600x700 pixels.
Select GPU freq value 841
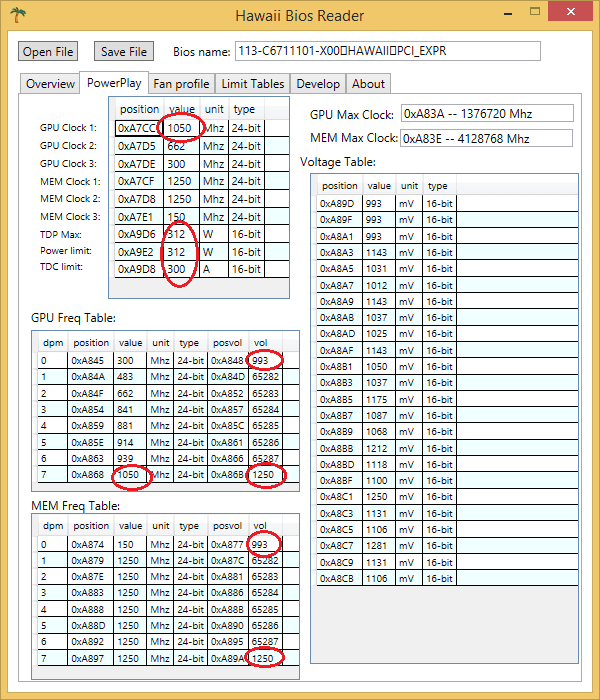(130, 409)
